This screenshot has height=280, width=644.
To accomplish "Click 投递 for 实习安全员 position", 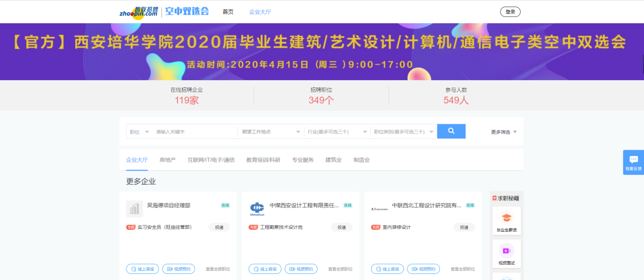I will point(219,227).
